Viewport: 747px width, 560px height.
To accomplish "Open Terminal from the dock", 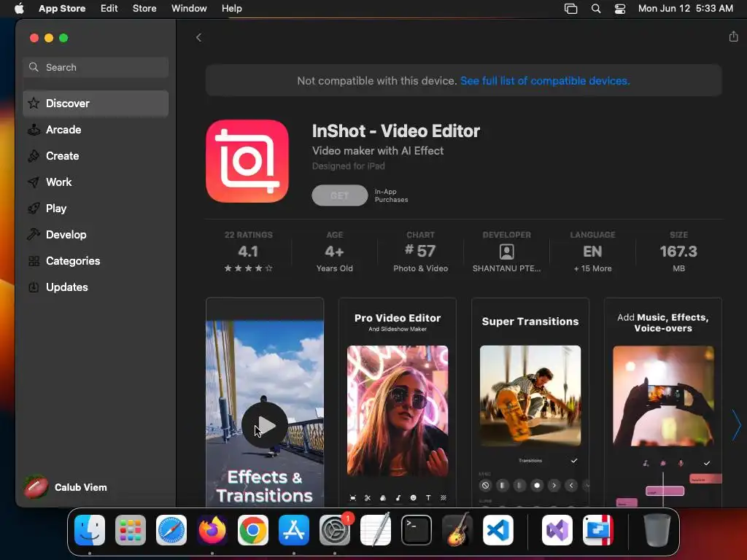I will (x=417, y=530).
